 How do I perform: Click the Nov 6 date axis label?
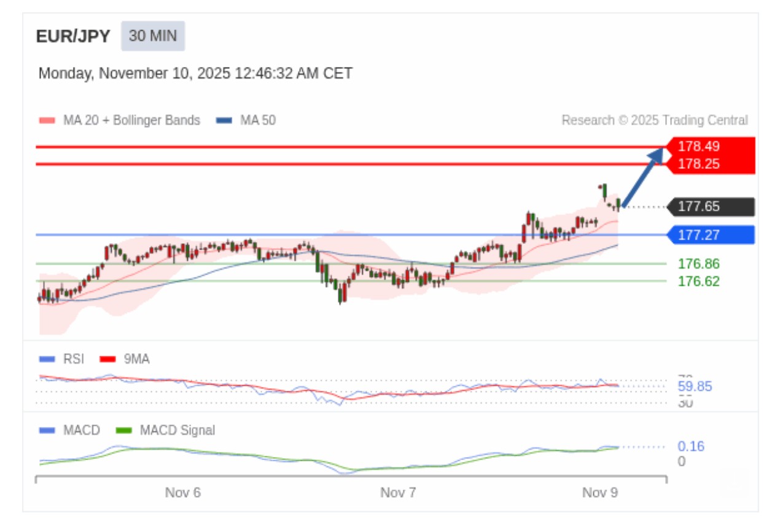click(x=183, y=493)
